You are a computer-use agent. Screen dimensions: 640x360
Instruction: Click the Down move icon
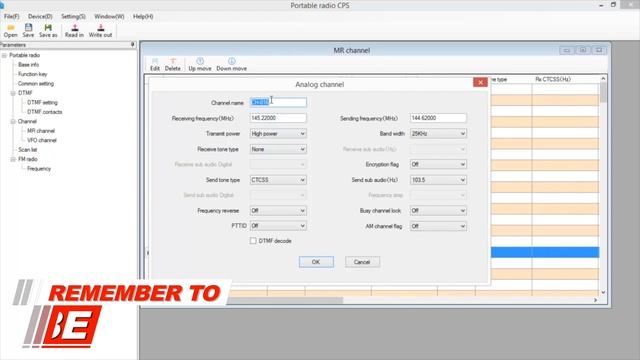tap(231, 64)
